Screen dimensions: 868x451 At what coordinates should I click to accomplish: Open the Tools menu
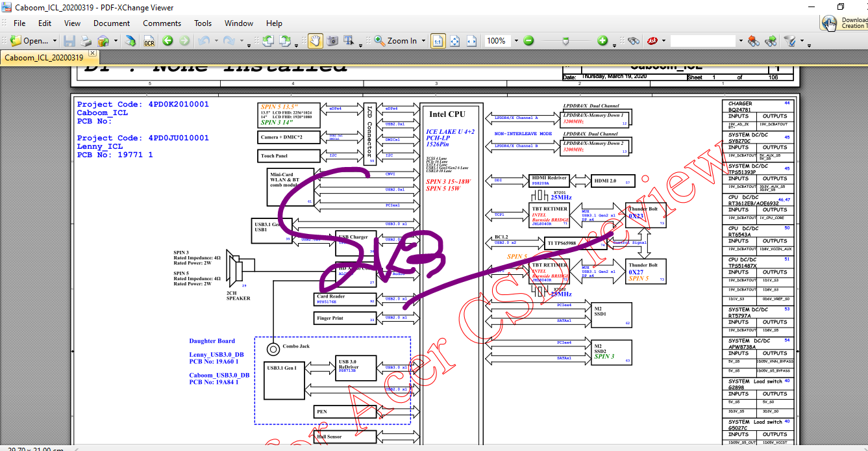click(203, 23)
